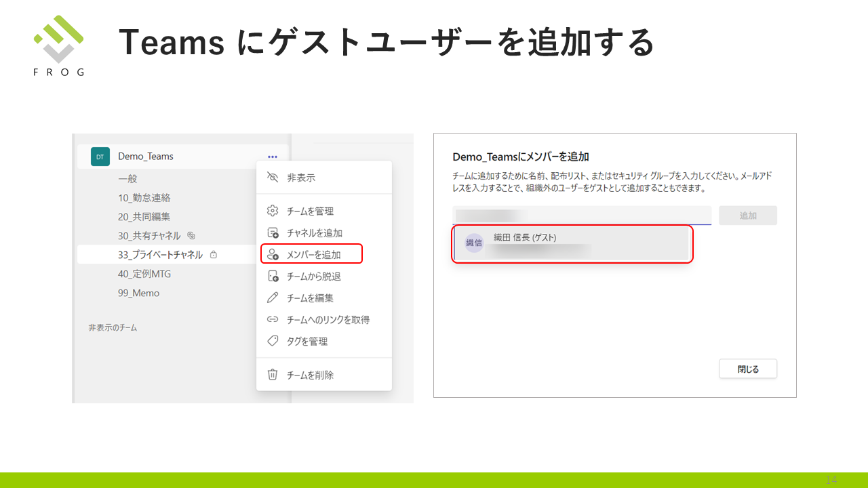
Task: Click the shared-channel icon next to 30_共有チャネル
Action: [x=191, y=236]
